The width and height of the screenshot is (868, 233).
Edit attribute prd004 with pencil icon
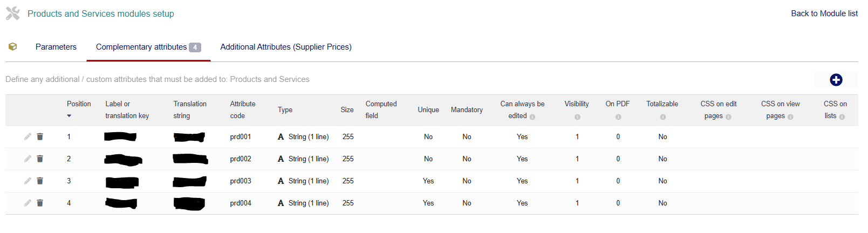point(28,203)
